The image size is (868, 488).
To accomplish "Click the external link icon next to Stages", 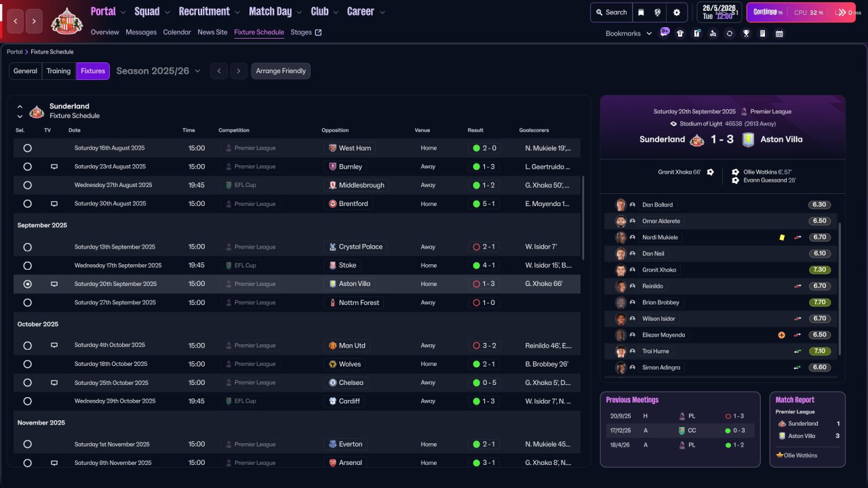I will 319,32.
